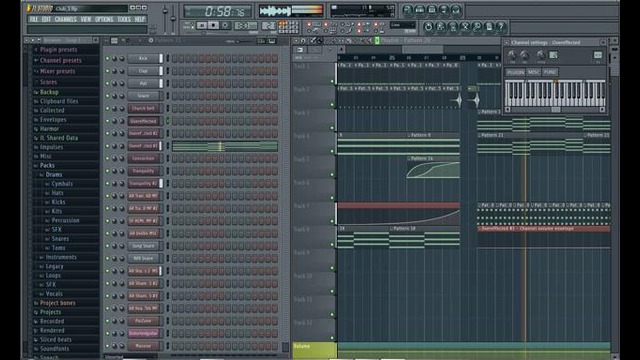The image size is (640, 360).
Task: Click the help question mark icon
Action: coord(501,27)
